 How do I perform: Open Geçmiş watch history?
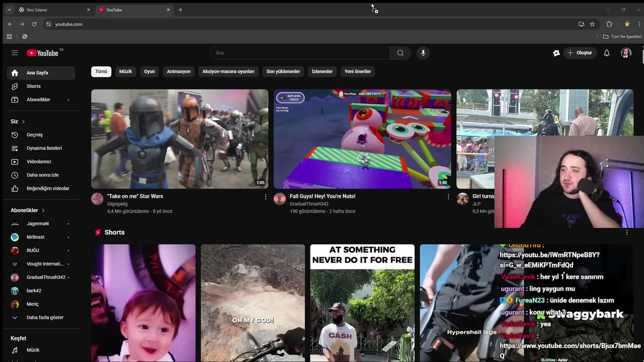41,135
